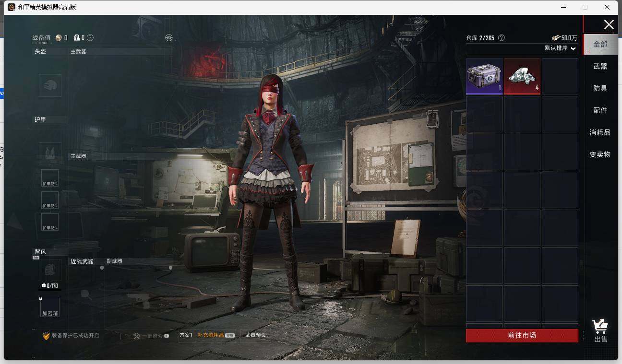Select the silver supply crate item

(x=484, y=76)
